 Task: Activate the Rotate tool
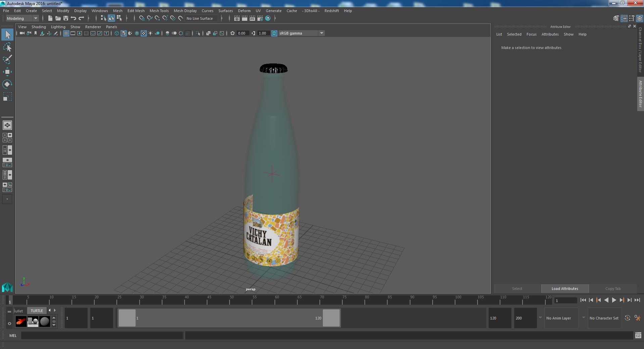point(7,84)
